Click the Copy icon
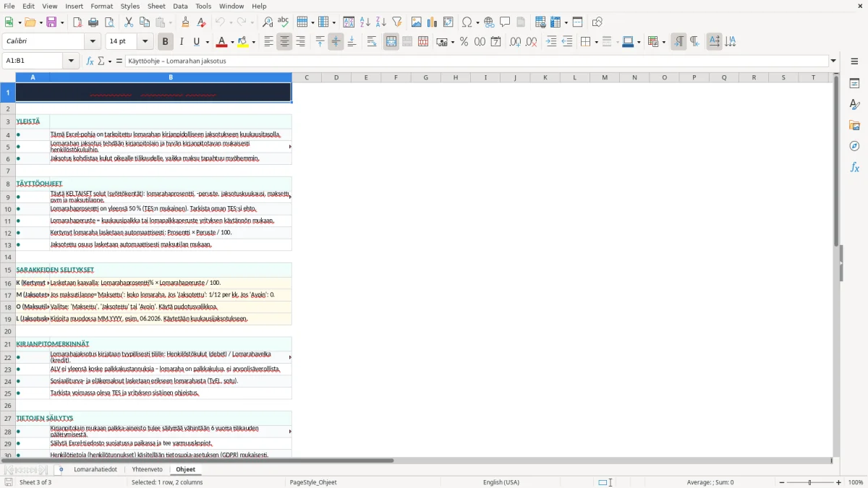Image resolution: width=868 pixels, height=488 pixels. 145,22
